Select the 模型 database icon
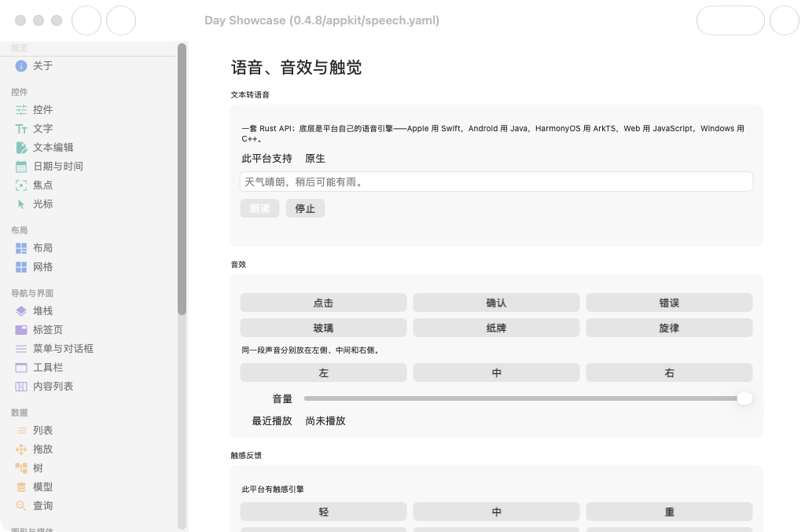 click(21, 487)
